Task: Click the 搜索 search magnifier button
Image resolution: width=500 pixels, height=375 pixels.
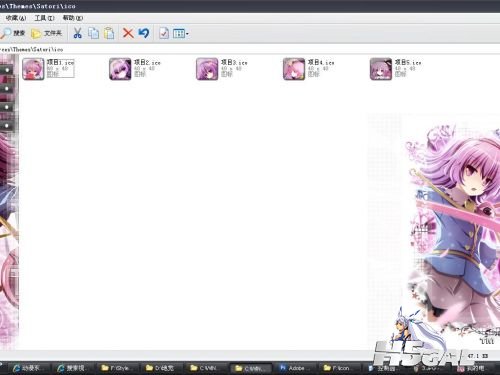Action: (13, 33)
